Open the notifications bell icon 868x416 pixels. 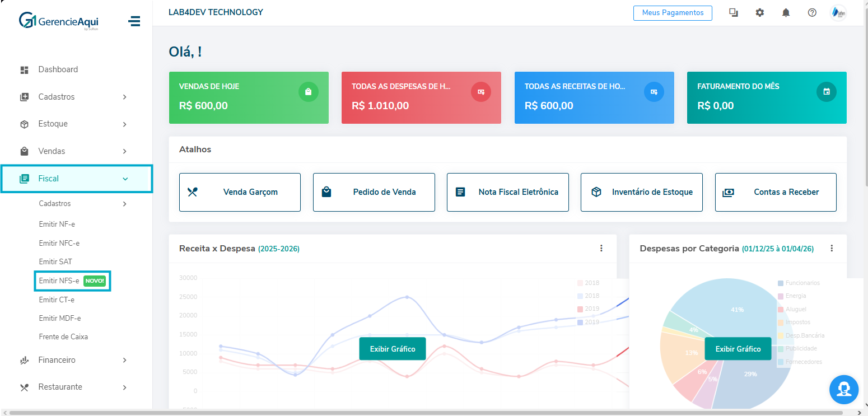point(786,13)
